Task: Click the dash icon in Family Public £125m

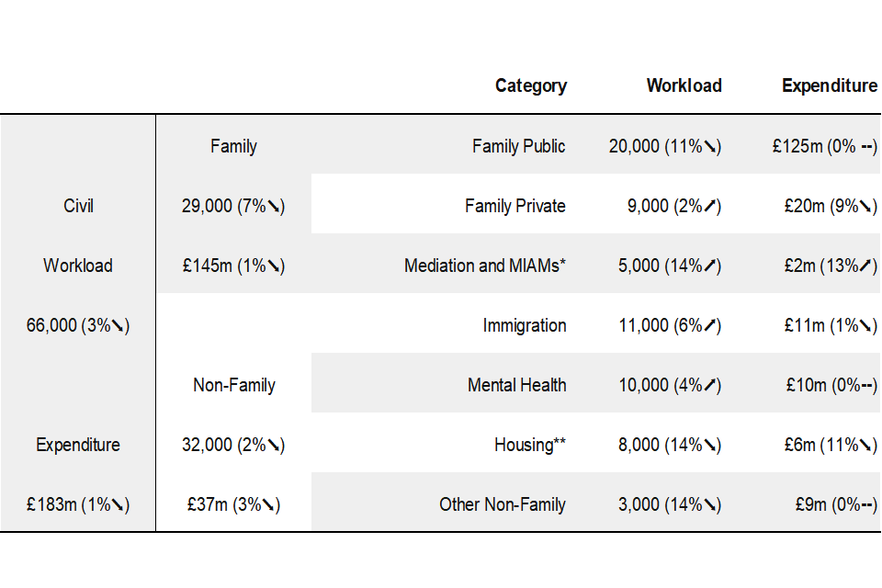Action: coord(866,147)
